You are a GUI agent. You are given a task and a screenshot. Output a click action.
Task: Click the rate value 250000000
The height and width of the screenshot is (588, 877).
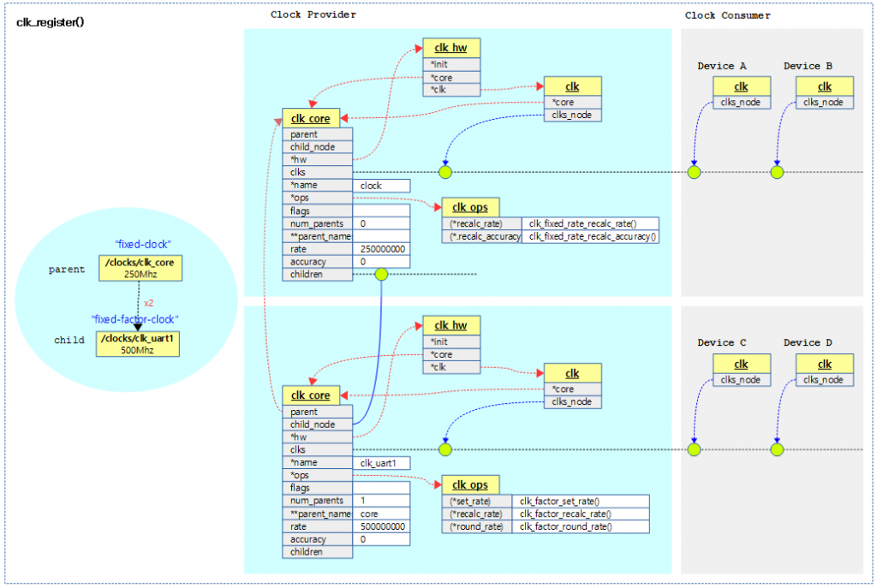[x=381, y=249]
